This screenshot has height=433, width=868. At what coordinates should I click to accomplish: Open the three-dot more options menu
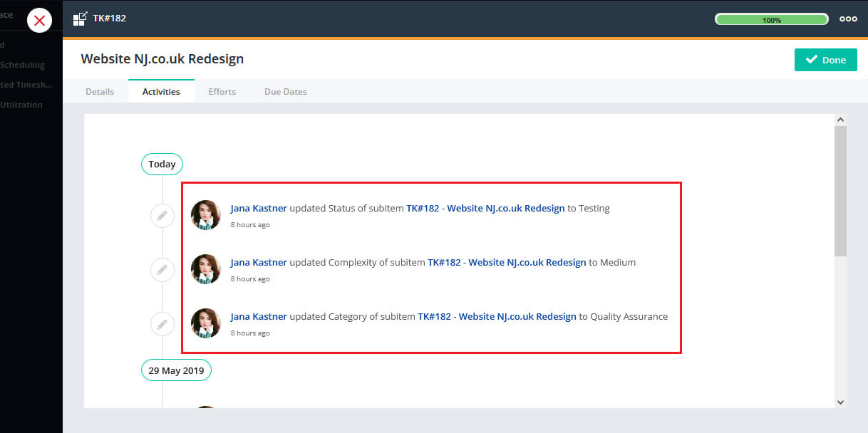coord(848,19)
